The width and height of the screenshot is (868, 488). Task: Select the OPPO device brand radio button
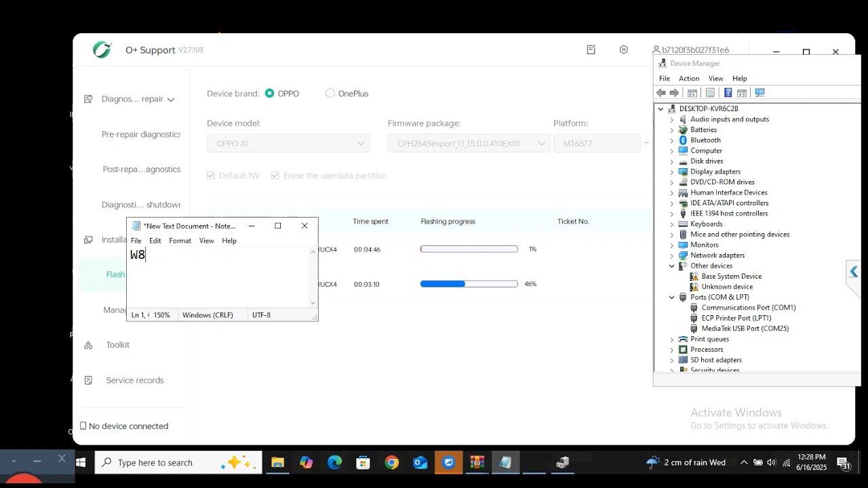point(270,94)
